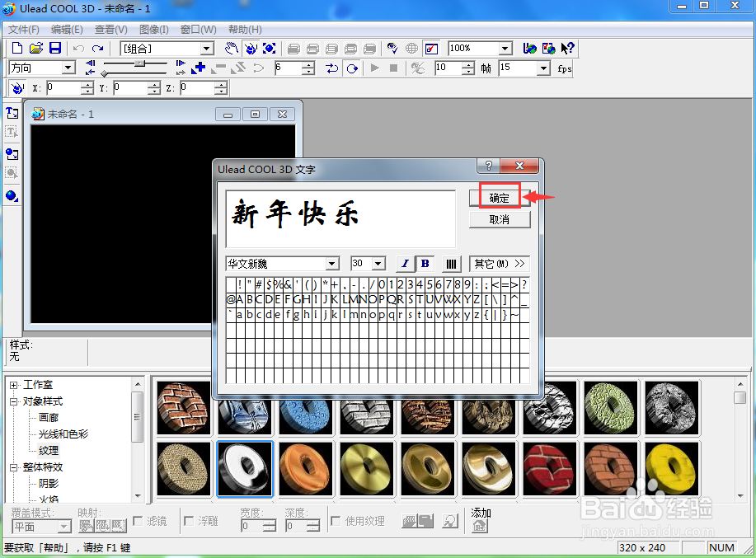Click the Insert graphic tool in left sidebar
756x558 pixels.
(x=12, y=154)
